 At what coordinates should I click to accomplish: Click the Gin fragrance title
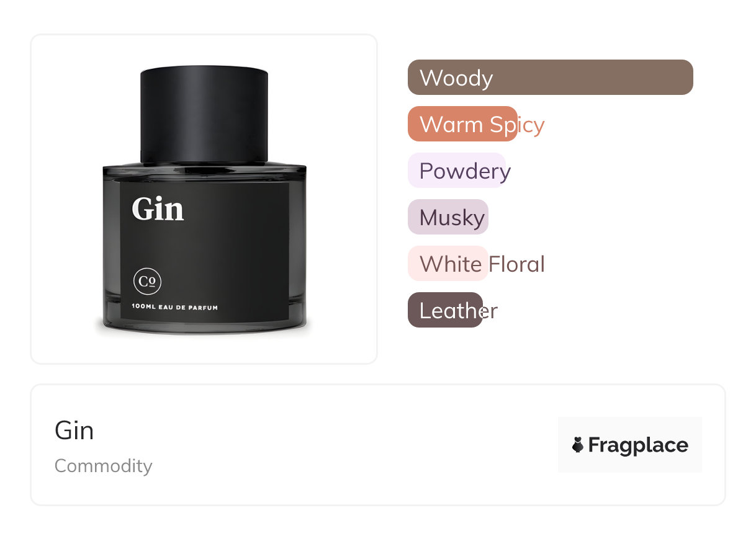click(x=74, y=430)
